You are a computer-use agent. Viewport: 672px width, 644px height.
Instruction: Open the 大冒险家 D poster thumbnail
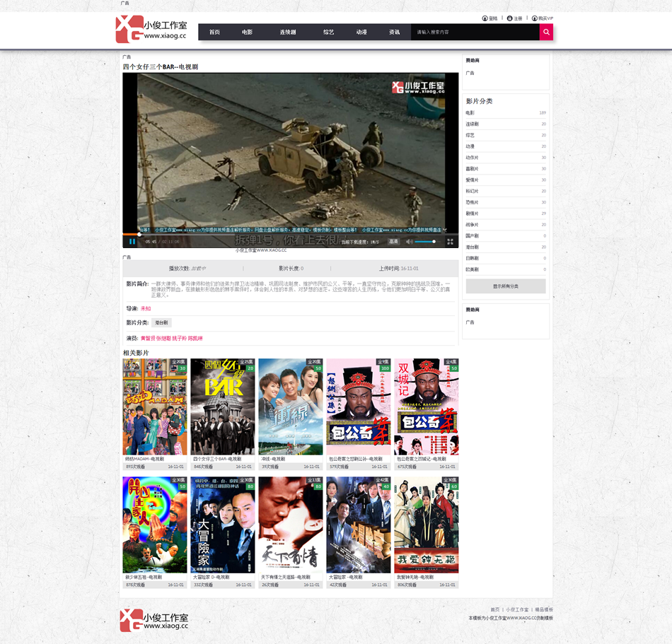[223, 525]
